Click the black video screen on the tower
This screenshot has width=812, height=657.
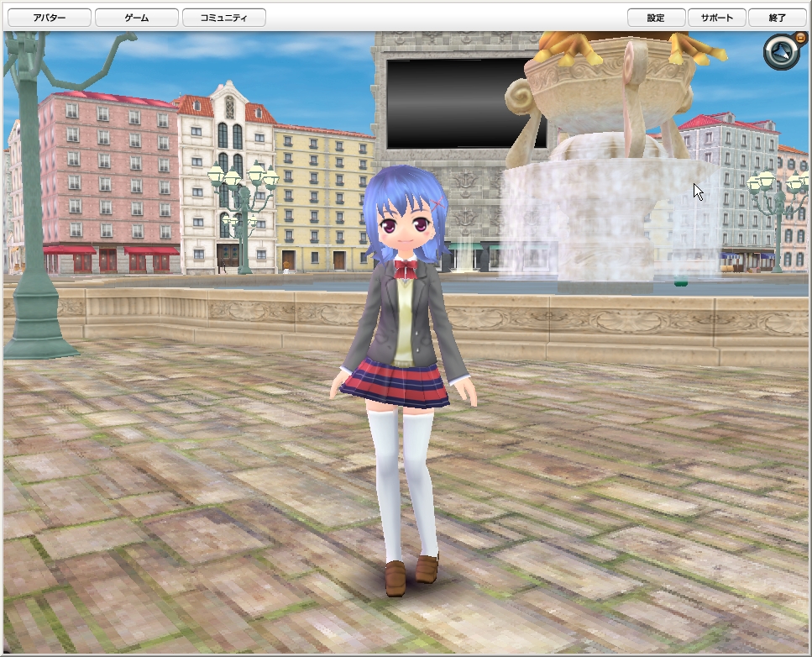coord(464,103)
